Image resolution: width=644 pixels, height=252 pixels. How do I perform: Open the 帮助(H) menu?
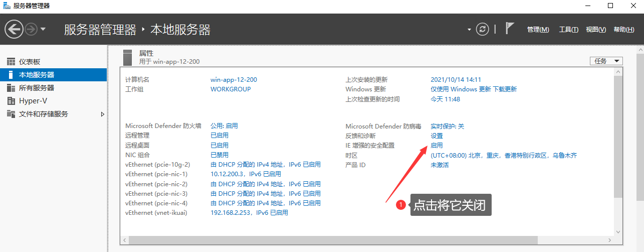pos(624,30)
